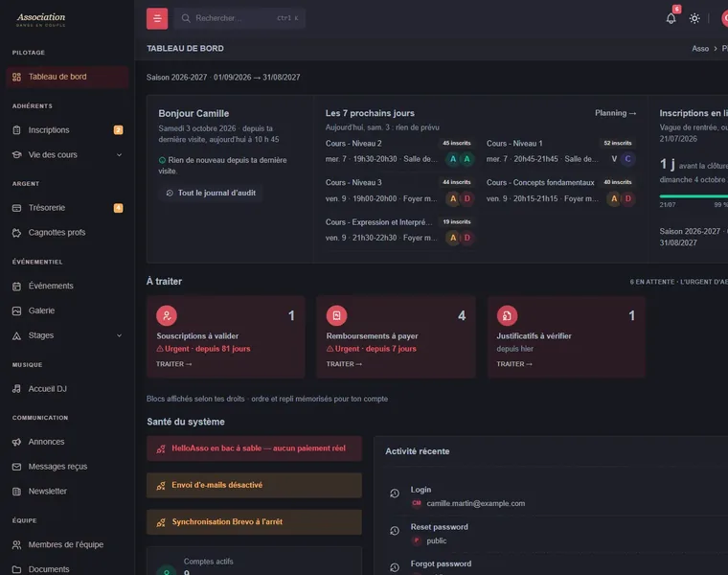Focus the Rechercher search field
Image resolution: width=728 pixels, height=575 pixels.
[239, 18]
